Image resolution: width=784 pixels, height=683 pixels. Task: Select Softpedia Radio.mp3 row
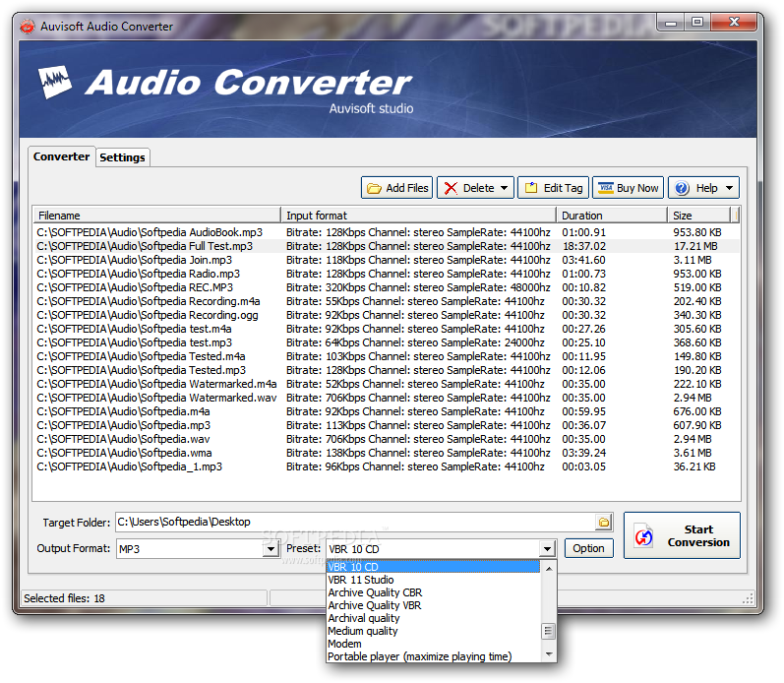(x=386, y=274)
